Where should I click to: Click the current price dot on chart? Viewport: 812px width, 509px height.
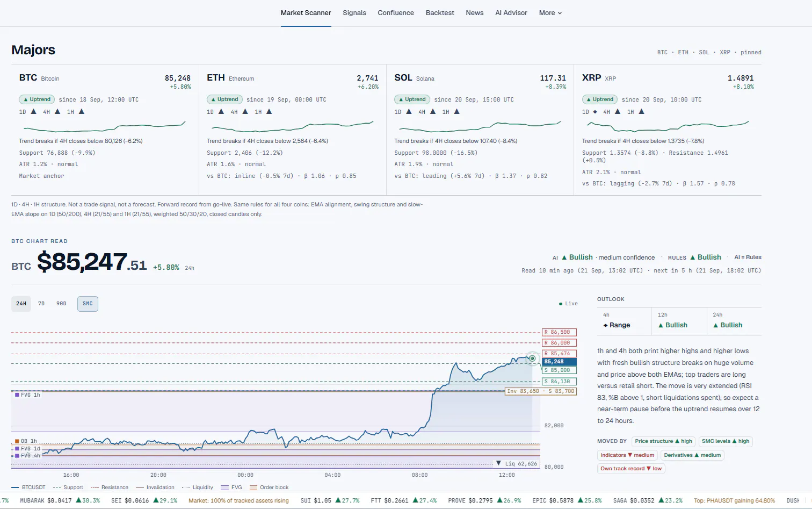click(x=532, y=359)
